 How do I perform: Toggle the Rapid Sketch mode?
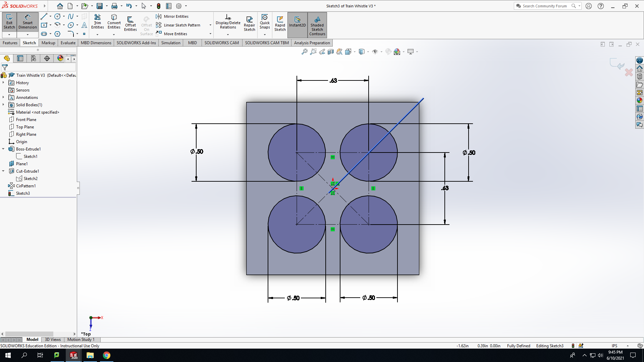click(280, 23)
